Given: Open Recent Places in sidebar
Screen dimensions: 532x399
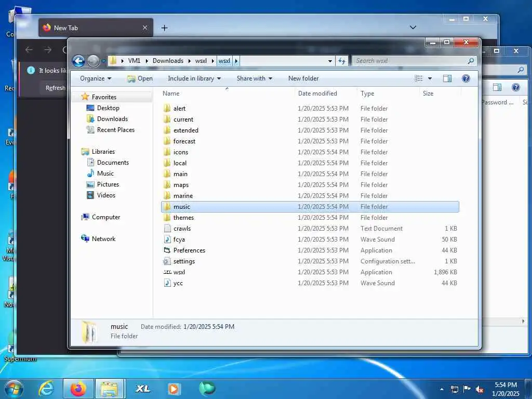Looking at the screenshot, I should point(116,129).
